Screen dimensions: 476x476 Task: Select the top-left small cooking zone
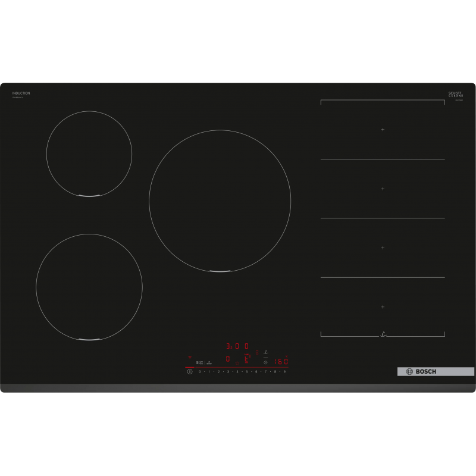(x=89, y=154)
